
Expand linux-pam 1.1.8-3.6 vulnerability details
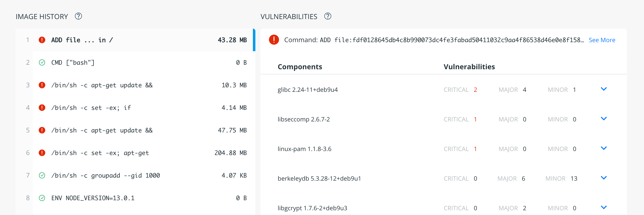pyautogui.click(x=604, y=148)
